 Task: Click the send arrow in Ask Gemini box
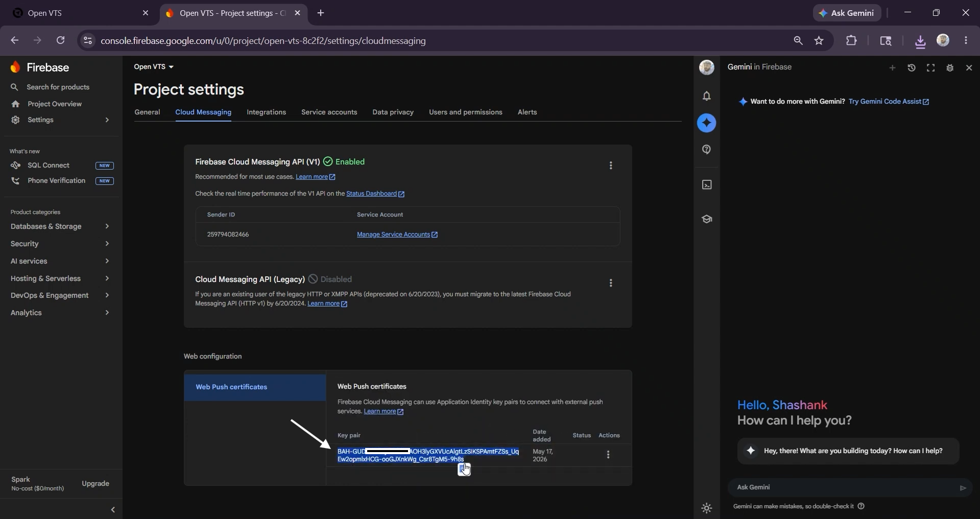(x=963, y=488)
